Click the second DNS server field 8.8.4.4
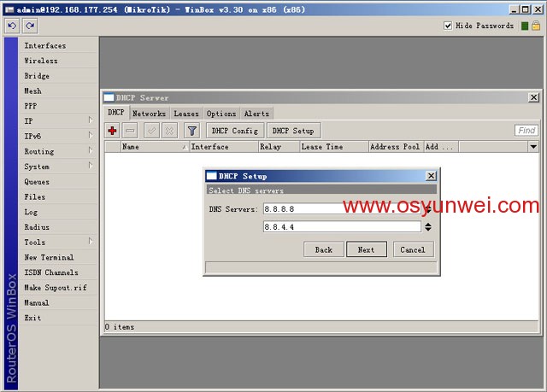 342,227
